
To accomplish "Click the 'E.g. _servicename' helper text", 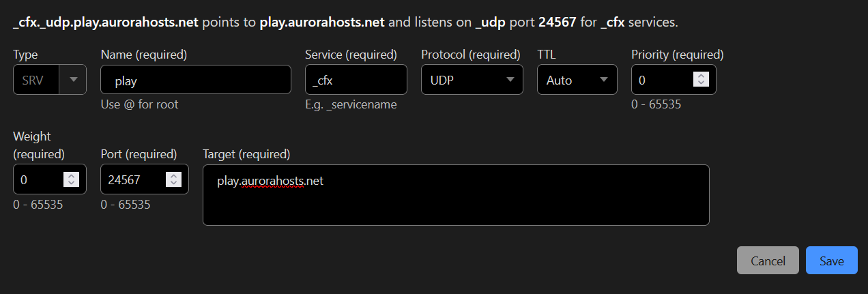I will (x=351, y=104).
